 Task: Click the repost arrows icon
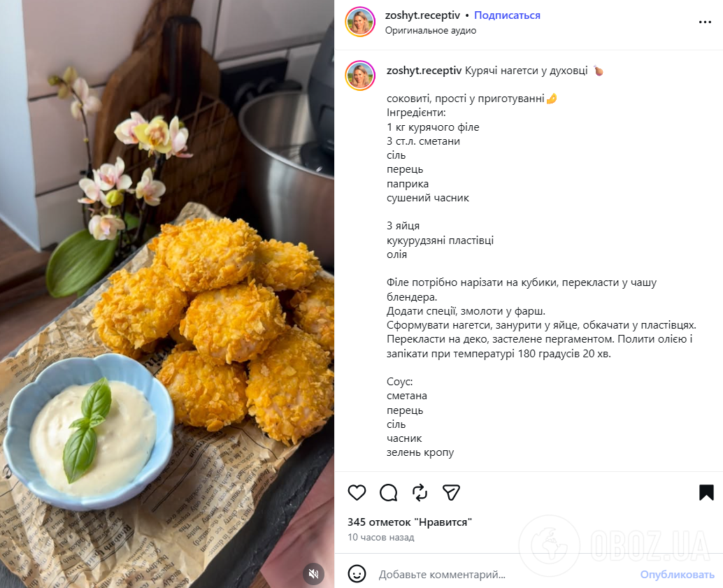420,492
